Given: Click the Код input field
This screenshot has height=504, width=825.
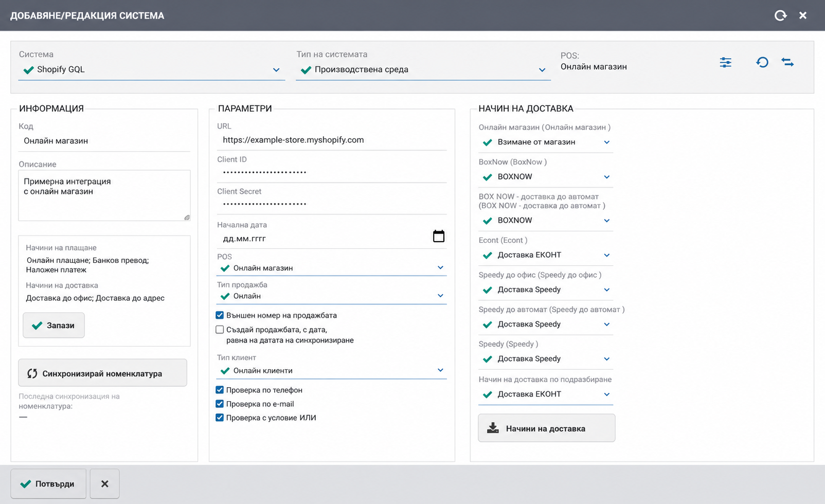Looking at the screenshot, I should click(104, 141).
